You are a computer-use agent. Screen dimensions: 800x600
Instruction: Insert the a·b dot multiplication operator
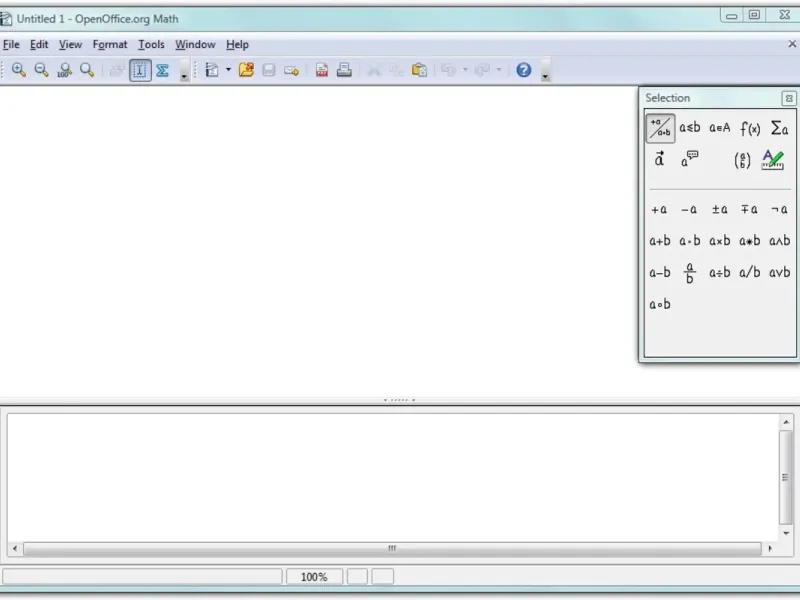689,241
